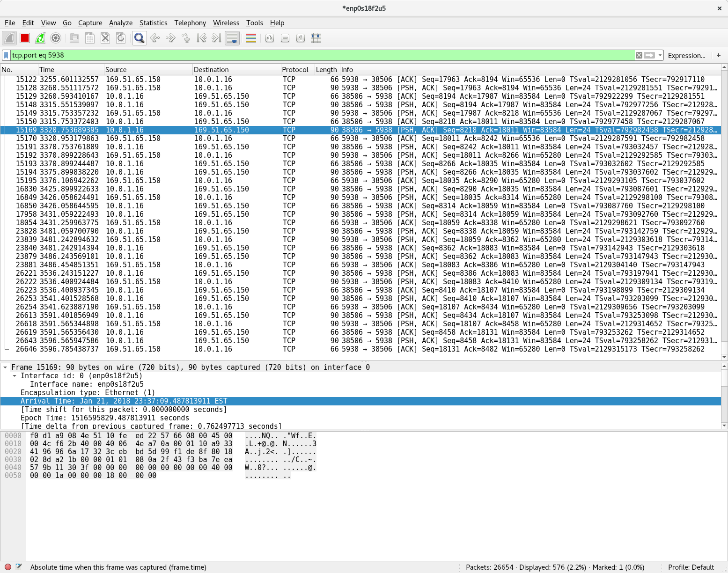The width and height of the screenshot is (728, 573).
Task: Select packet number 15122
Action: 360,80
